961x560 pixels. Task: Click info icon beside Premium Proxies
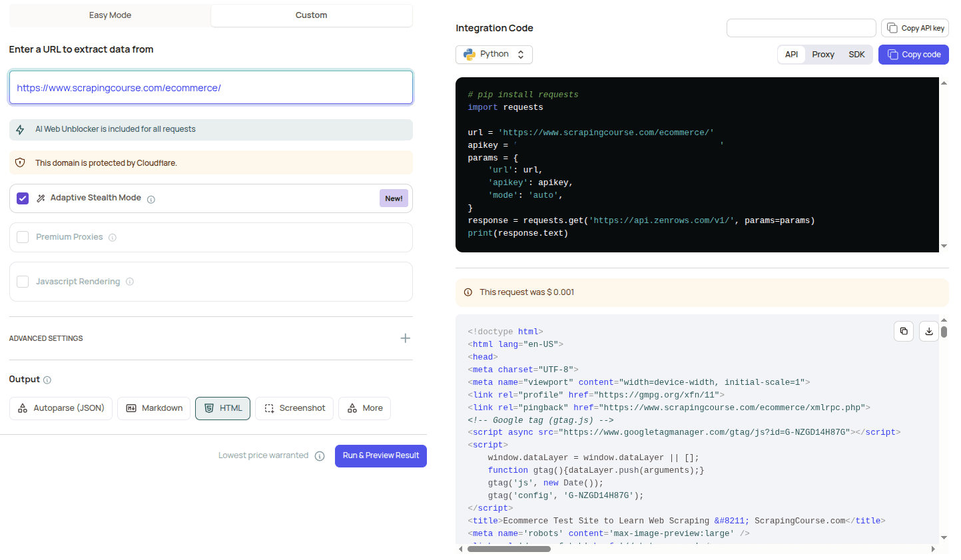click(x=113, y=238)
